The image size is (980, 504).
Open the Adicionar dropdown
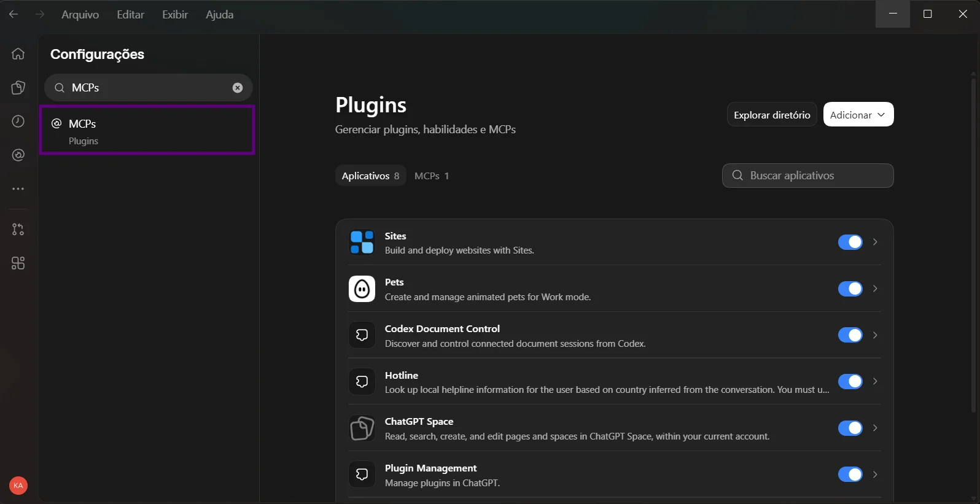click(858, 114)
